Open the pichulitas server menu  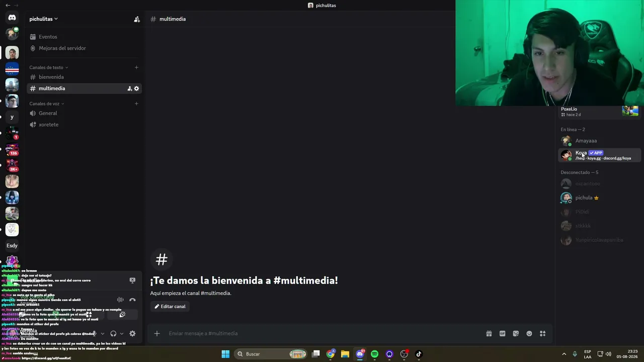click(x=44, y=19)
